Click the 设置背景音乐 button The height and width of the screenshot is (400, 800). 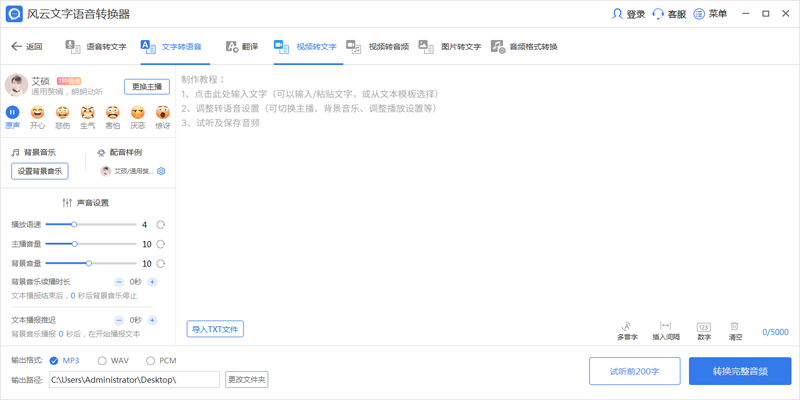(40, 171)
